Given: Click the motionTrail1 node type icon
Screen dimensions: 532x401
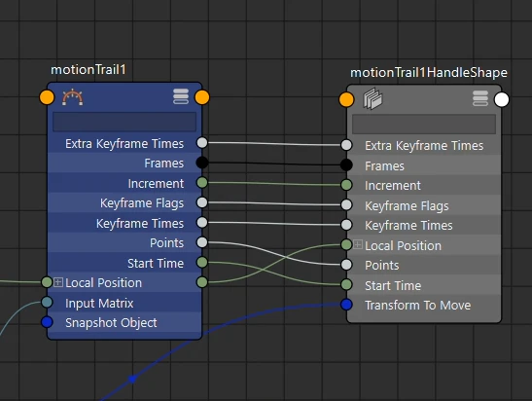Looking at the screenshot, I should tap(73, 97).
